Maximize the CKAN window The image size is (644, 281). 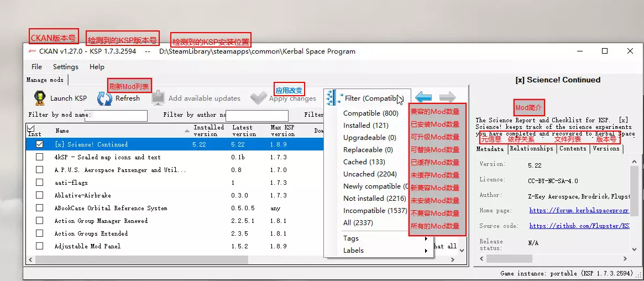pos(605,51)
